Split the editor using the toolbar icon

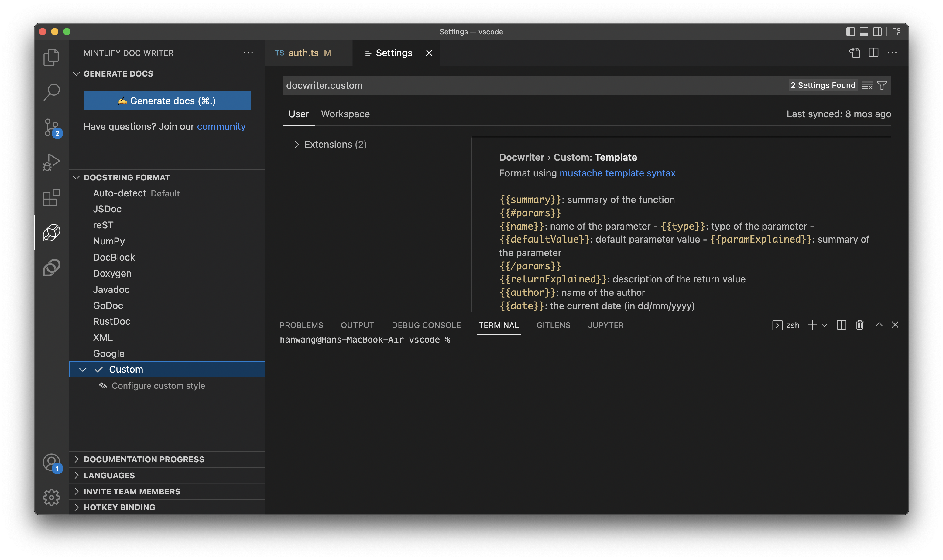point(874,53)
